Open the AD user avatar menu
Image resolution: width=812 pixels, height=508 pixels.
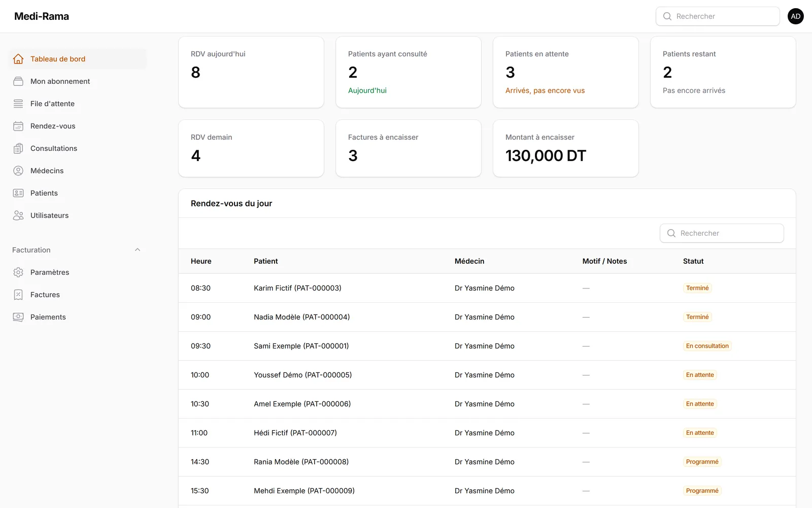point(796,16)
